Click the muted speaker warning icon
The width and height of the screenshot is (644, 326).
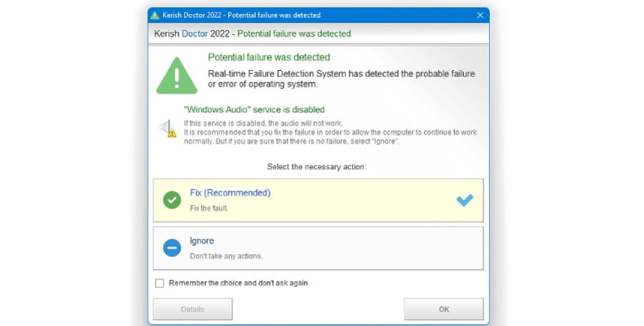coord(167,128)
